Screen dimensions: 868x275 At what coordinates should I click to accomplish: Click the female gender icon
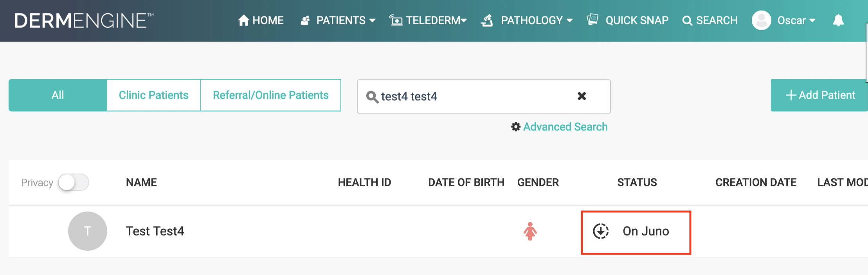(530, 231)
